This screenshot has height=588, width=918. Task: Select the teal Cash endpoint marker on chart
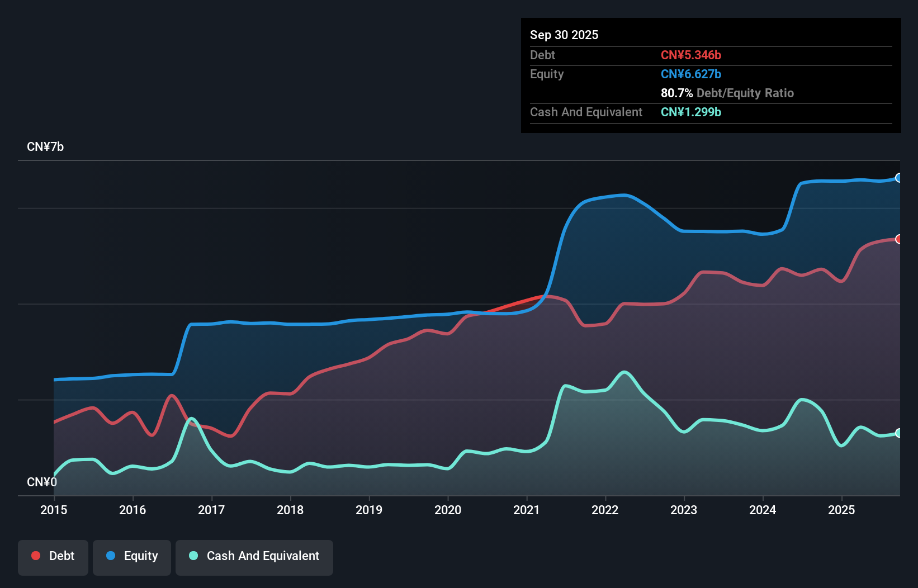899,433
